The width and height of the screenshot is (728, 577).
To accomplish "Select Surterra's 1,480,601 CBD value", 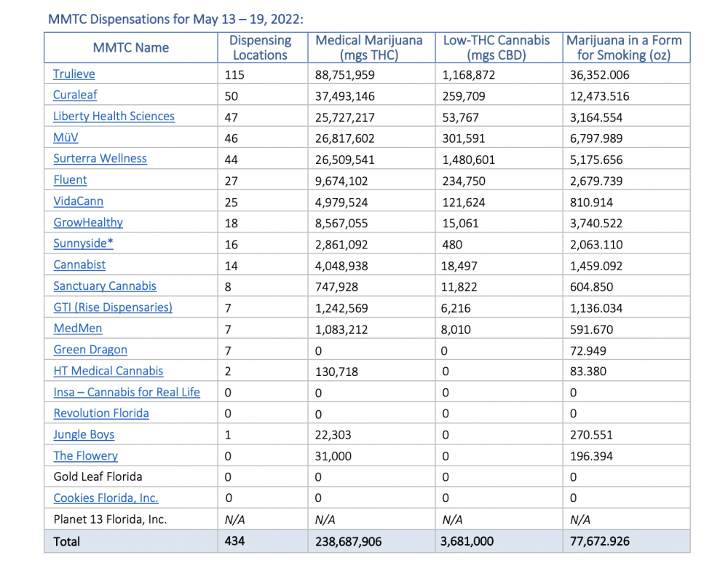I will (x=468, y=160).
